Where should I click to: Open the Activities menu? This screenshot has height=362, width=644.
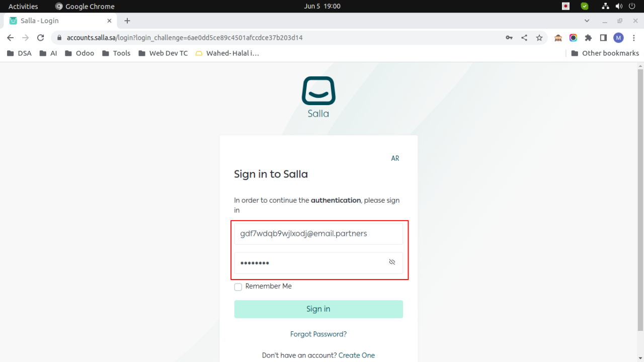tap(23, 6)
